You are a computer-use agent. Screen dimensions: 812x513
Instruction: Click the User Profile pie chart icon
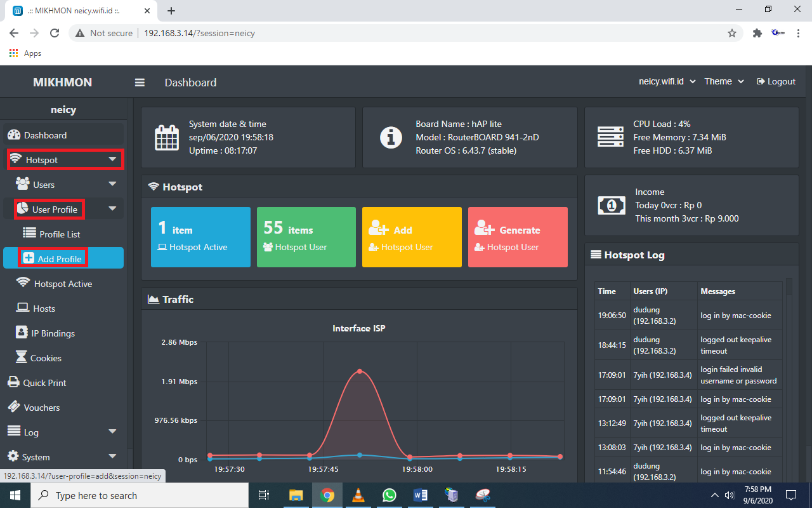pos(22,209)
